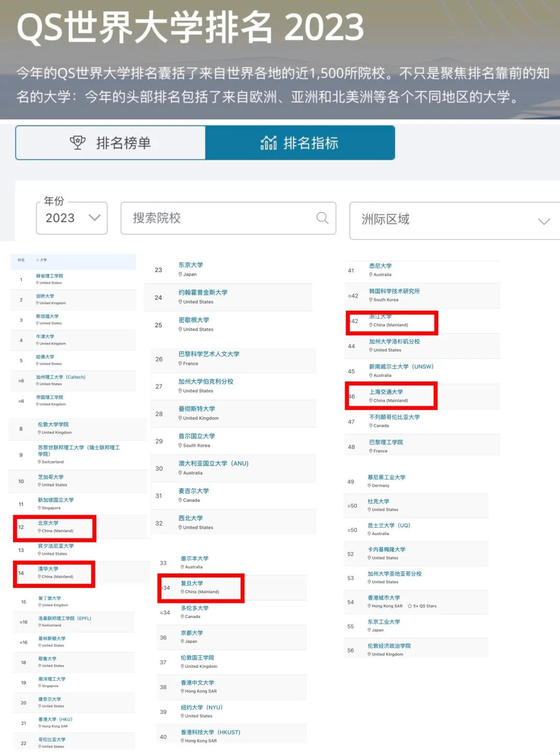Open 清华大学 link
560x755 pixels.
[48, 569]
